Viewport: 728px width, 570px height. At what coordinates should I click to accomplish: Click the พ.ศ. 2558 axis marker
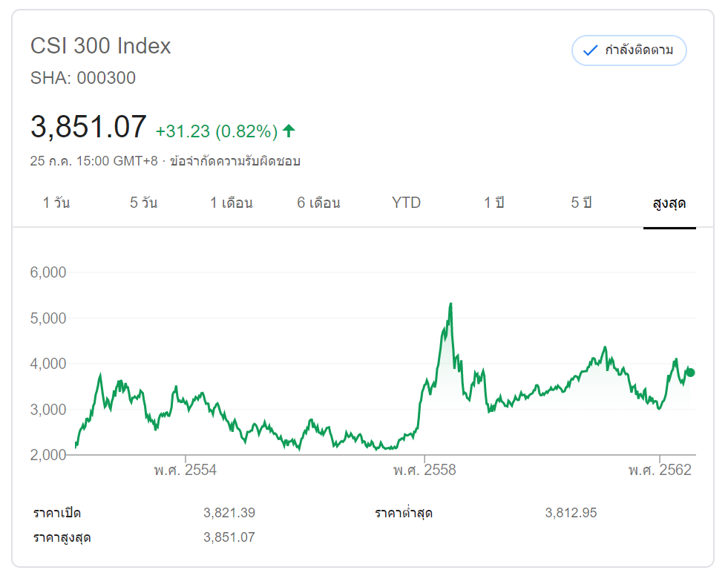(x=423, y=471)
